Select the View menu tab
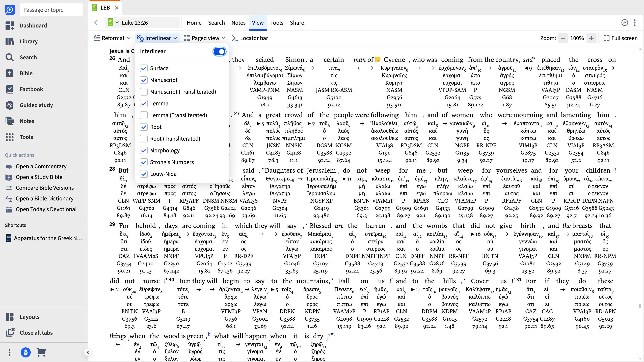The width and height of the screenshot is (644, 362). coord(258,23)
